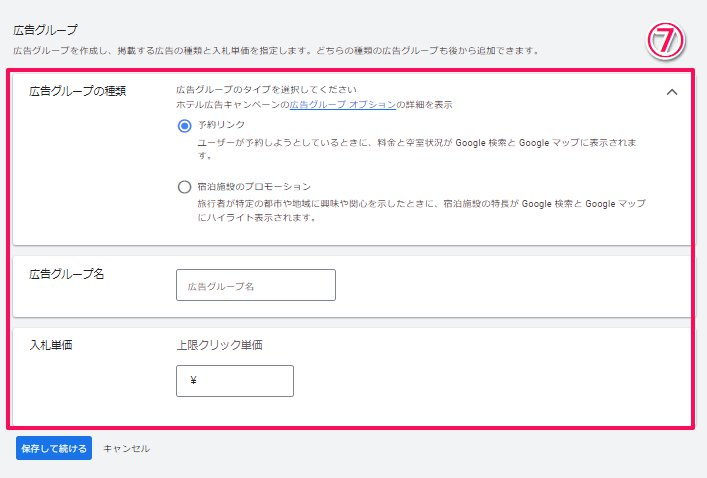Viewport: 707px width, 478px height.
Task: Click the ¥ currency symbol in bid field
Action: pos(192,381)
